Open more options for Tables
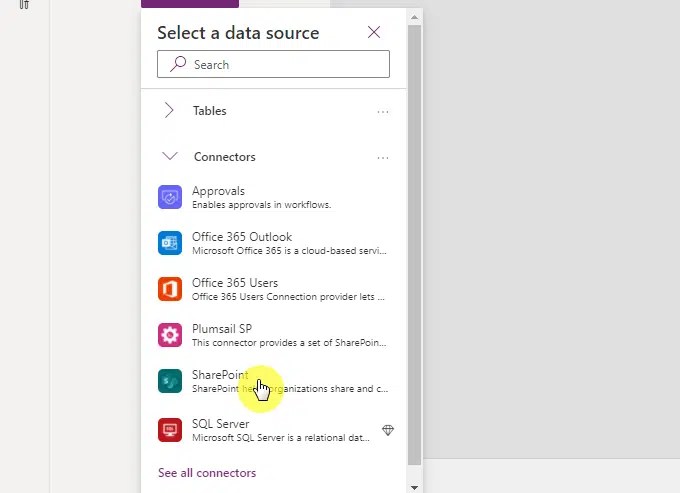The image size is (680, 493). (x=383, y=112)
